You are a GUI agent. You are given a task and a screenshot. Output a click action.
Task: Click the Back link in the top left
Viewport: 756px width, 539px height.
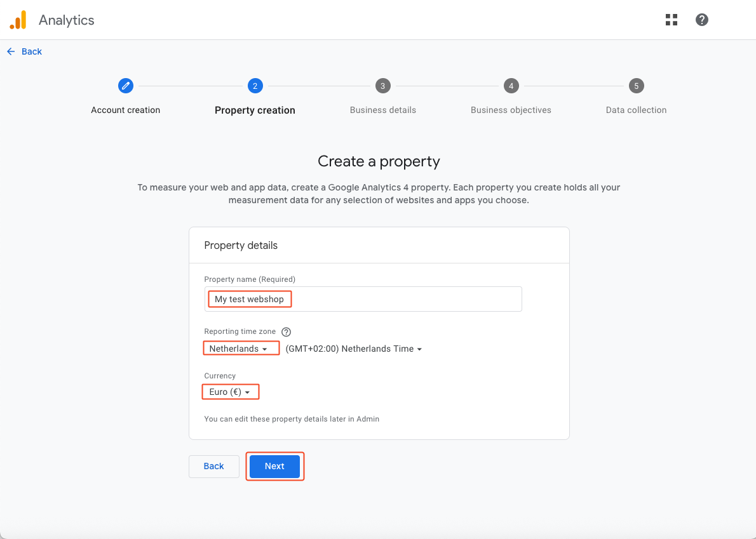(x=25, y=51)
